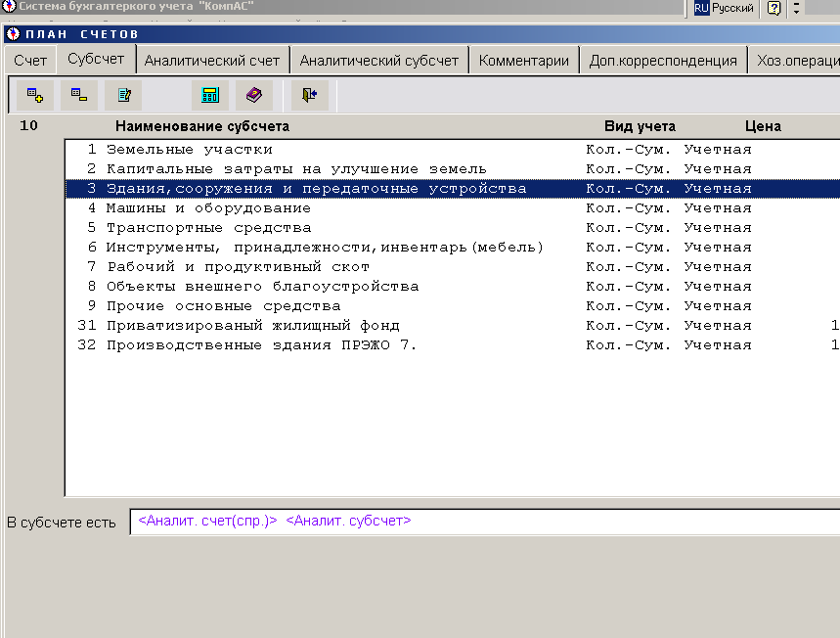Click the delete subaccount toolbar icon
The width and height of the screenshot is (840, 638).
(78, 95)
